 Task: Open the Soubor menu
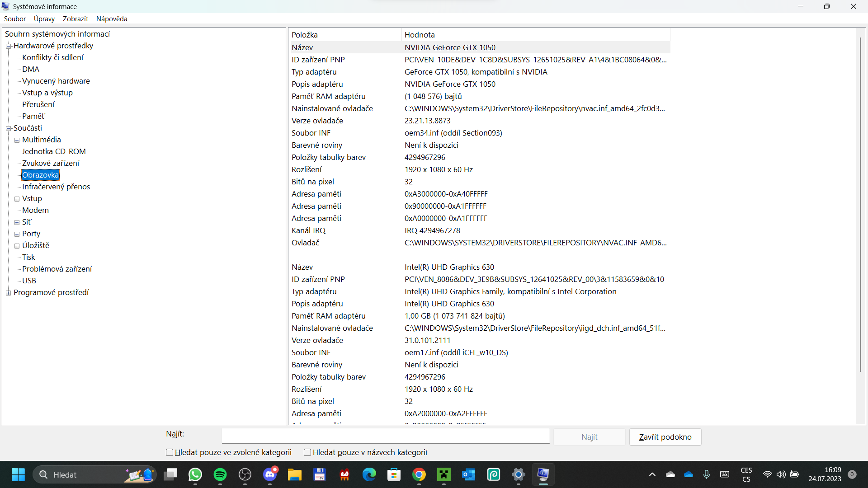click(15, 19)
